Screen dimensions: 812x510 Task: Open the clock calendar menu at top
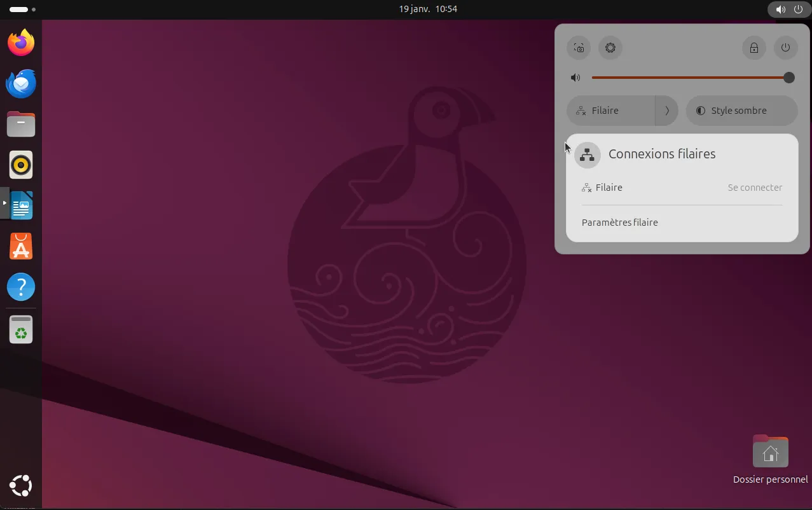point(427,9)
